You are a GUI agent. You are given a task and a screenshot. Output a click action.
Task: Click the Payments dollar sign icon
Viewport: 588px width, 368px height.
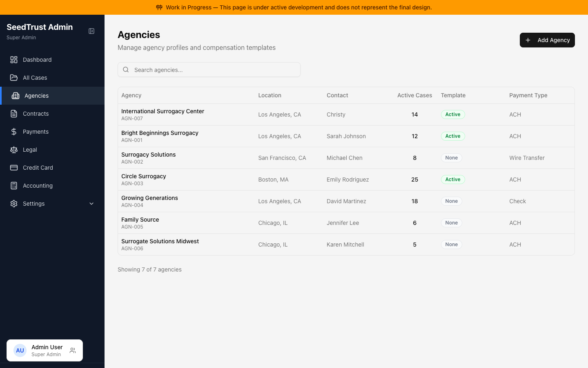pos(14,132)
